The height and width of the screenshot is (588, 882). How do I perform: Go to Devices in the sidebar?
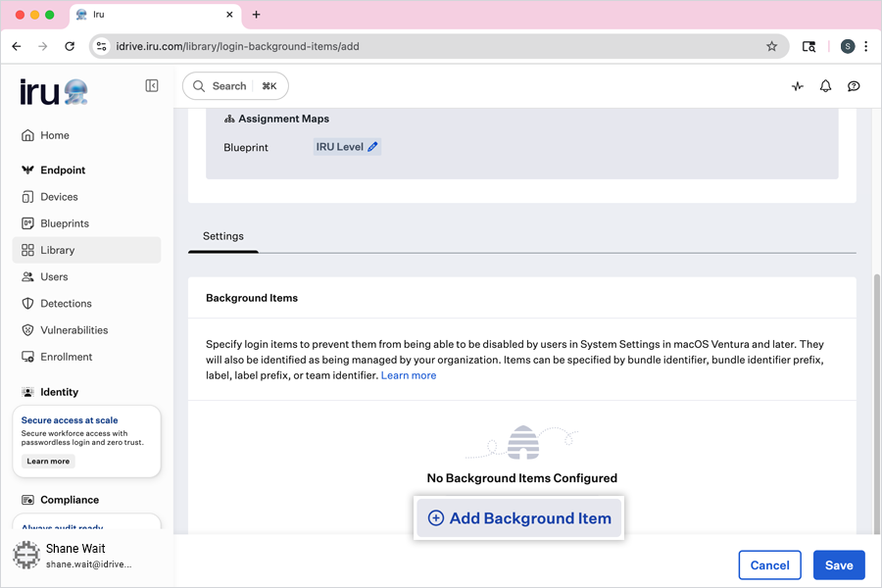tap(59, 197)
